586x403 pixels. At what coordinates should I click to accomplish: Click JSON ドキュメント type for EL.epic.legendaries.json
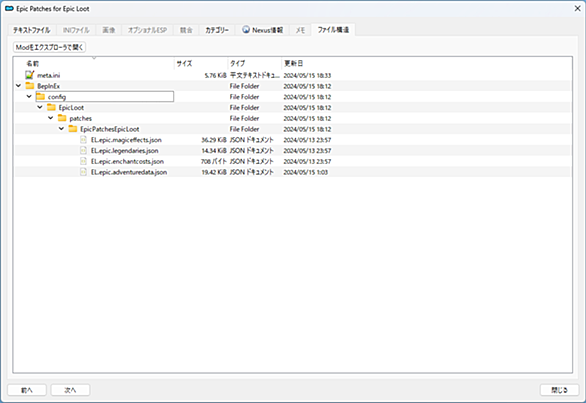[252, 151]
